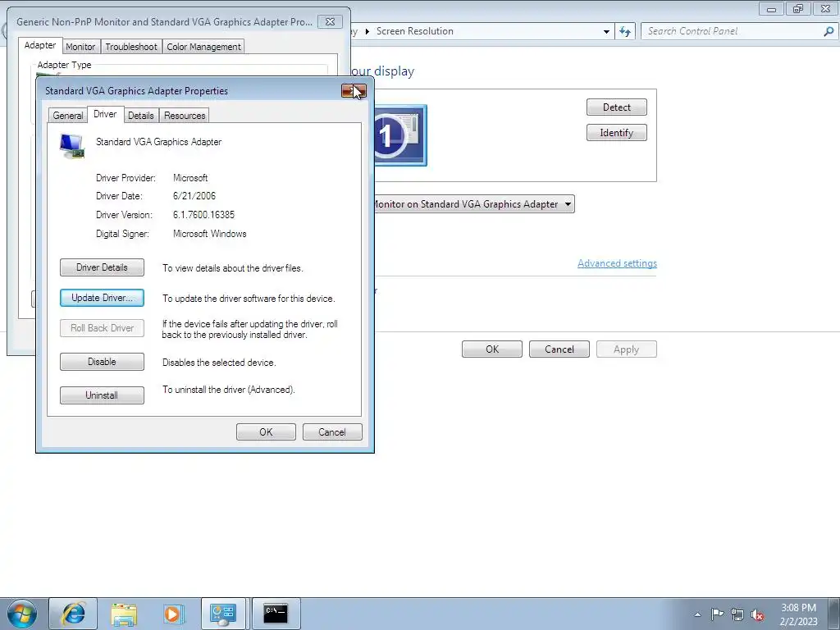Screen dimensions: 840x630
Task: Click the Standard VGA Graphics Adapter name label
Action: click(158, 142)
